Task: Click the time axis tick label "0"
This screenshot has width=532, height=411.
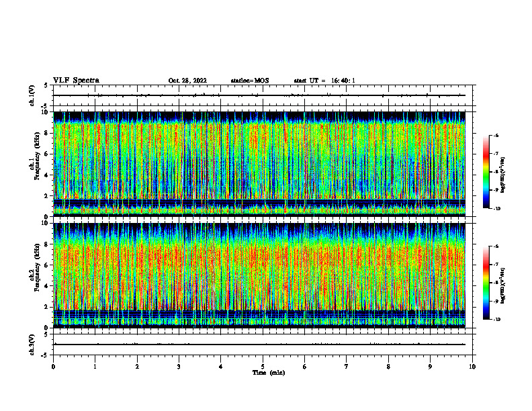Action: tap(53, 367)
